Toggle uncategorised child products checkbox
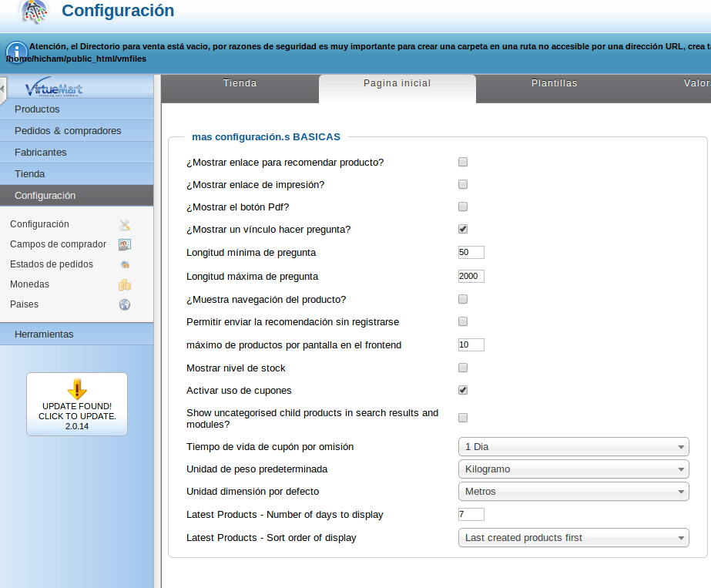This screenshot has height=588, width=711. point(462,418)
